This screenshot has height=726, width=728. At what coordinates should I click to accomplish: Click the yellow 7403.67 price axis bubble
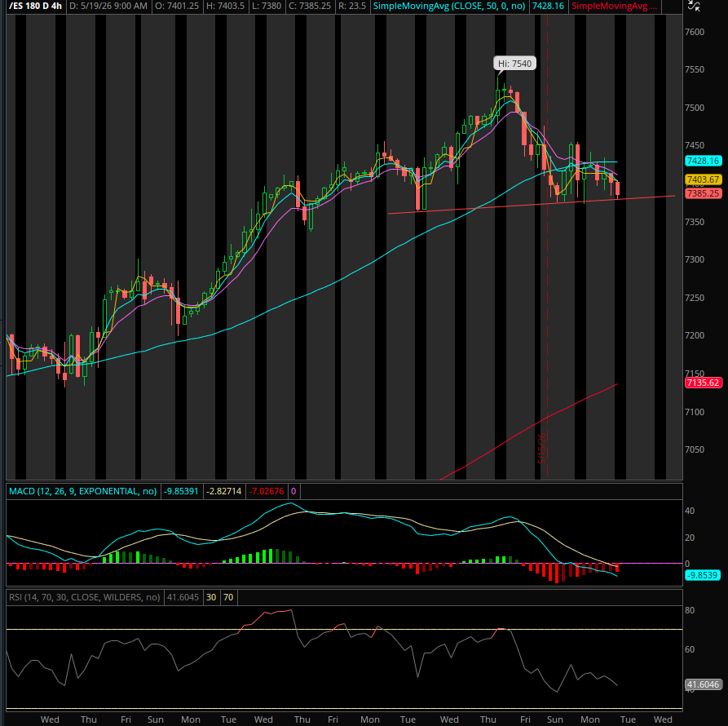point(704,179)
